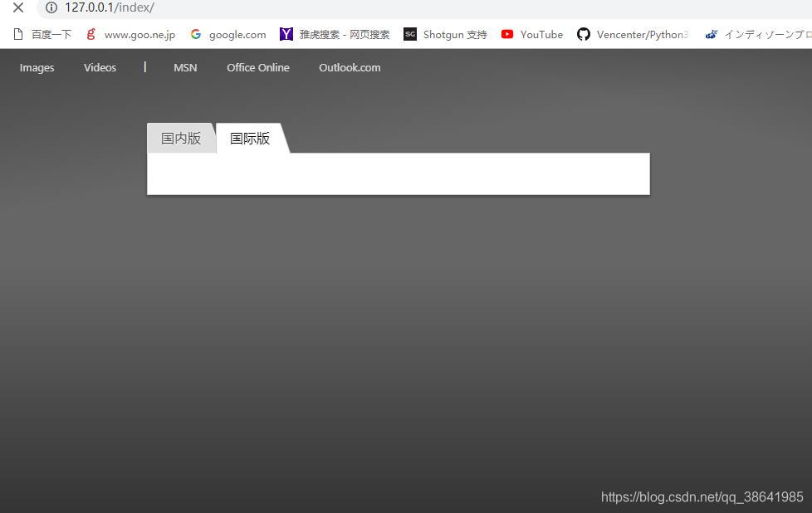
Task: Open the google.com bookmark
Action: [228, 34]
